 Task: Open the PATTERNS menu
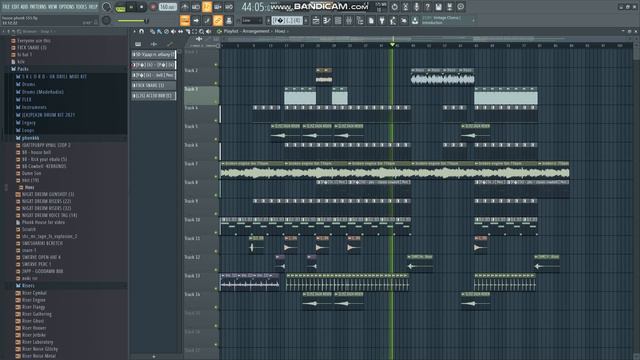pyautogui.click(x=38, y=7)
